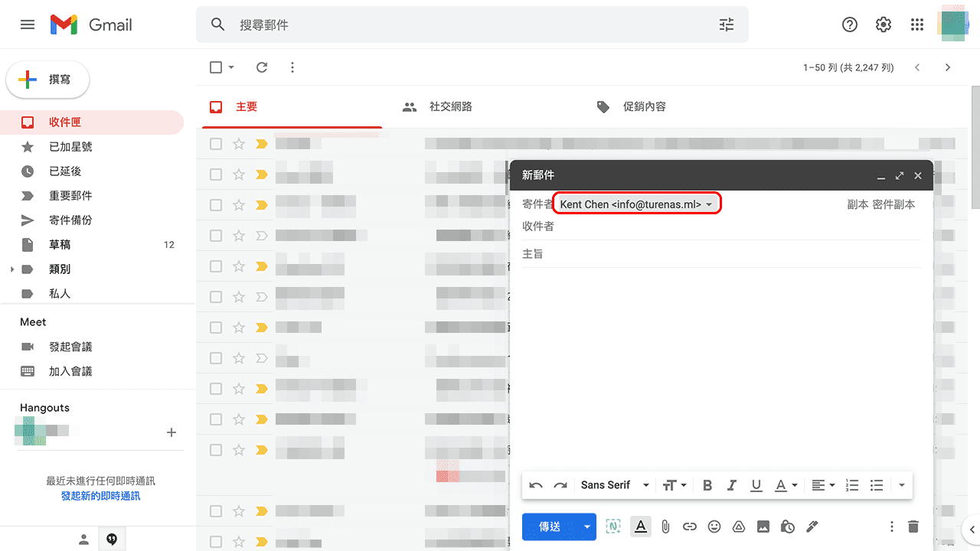The image size is (980, 551).
Task: Open the sender address dropdown
Action: (x=710, y=204)
